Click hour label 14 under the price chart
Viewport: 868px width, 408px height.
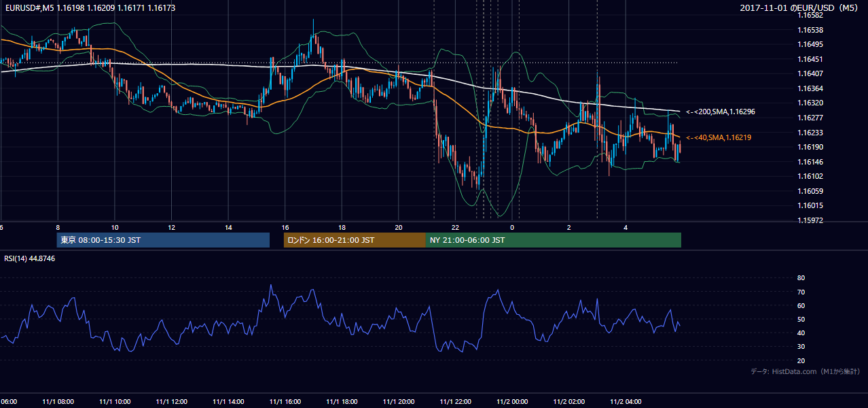(228, 227)
